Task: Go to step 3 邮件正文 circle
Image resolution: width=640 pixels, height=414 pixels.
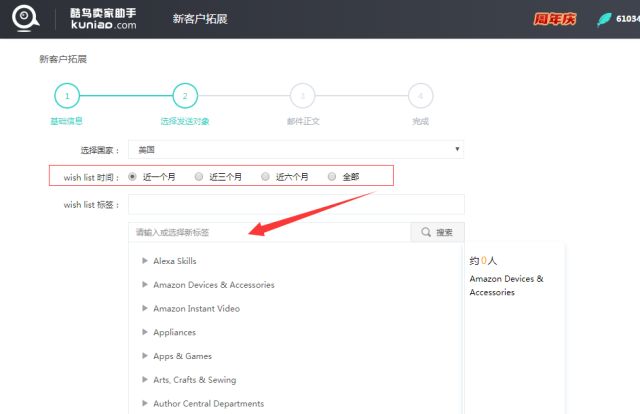Action: coord(302,96)
